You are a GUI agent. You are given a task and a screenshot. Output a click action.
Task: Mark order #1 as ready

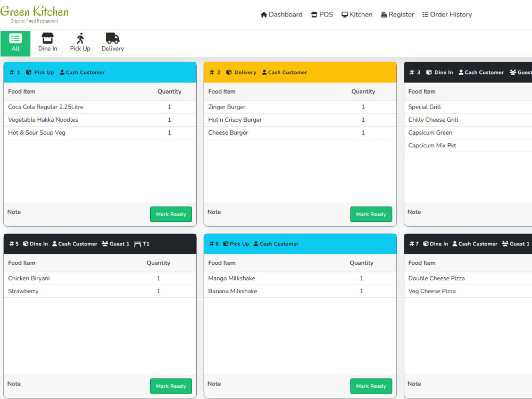pyautogui.click(x=171, y=214)
